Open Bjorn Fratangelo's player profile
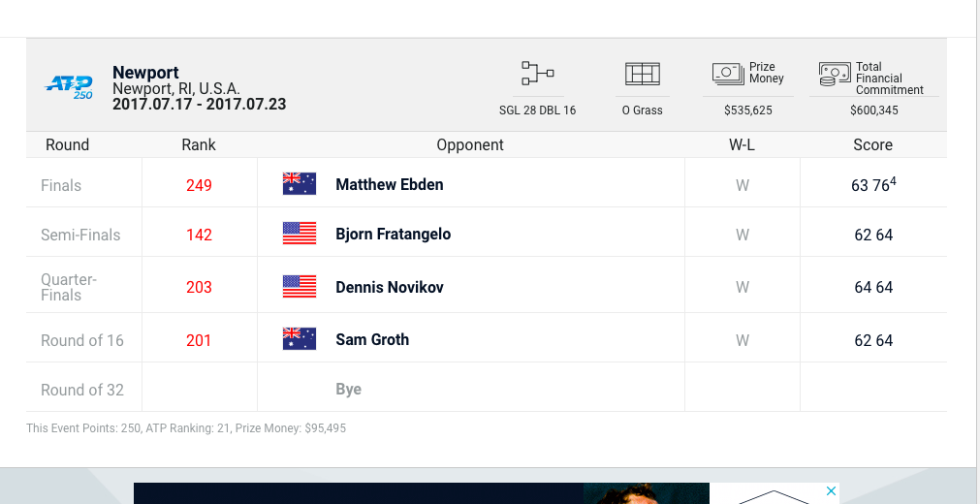Screen dimensions: 980x504 point(393,234)
